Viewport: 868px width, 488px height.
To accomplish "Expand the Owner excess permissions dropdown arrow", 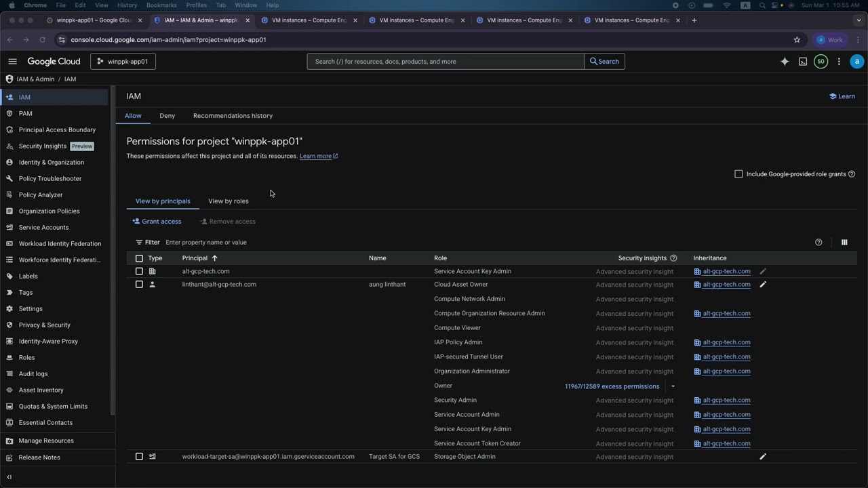I will coord(673,386).
